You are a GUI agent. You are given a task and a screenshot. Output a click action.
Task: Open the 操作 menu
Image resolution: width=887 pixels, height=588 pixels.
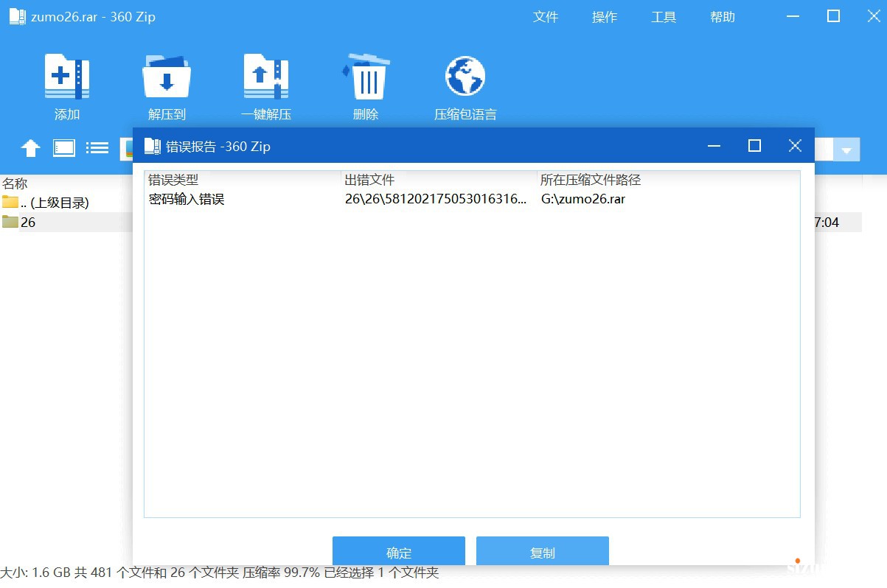[x=605, y=17]
